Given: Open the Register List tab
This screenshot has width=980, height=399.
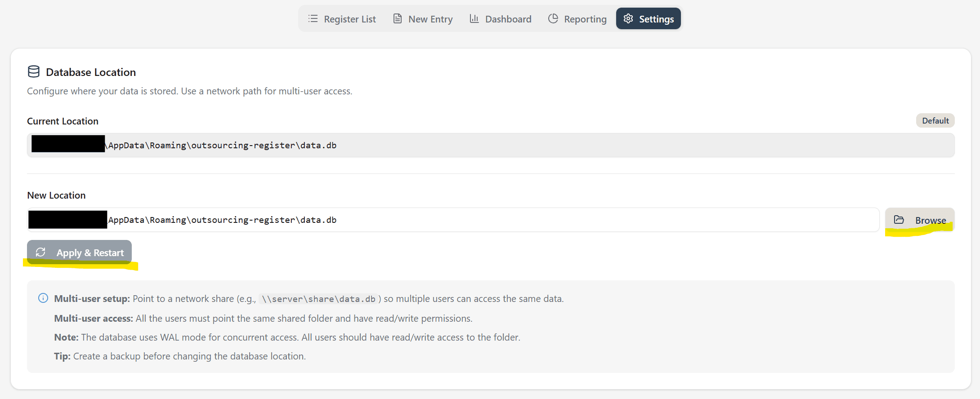Looking at the screenshot, I should click(342, 19).
